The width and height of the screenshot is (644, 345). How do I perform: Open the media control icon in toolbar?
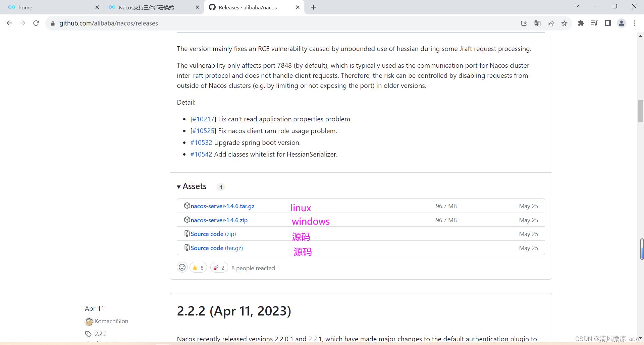tap(594, 23)
